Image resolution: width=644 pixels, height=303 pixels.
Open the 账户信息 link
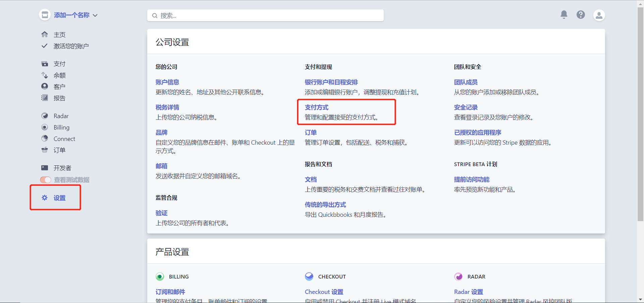[x=167, y=82]
